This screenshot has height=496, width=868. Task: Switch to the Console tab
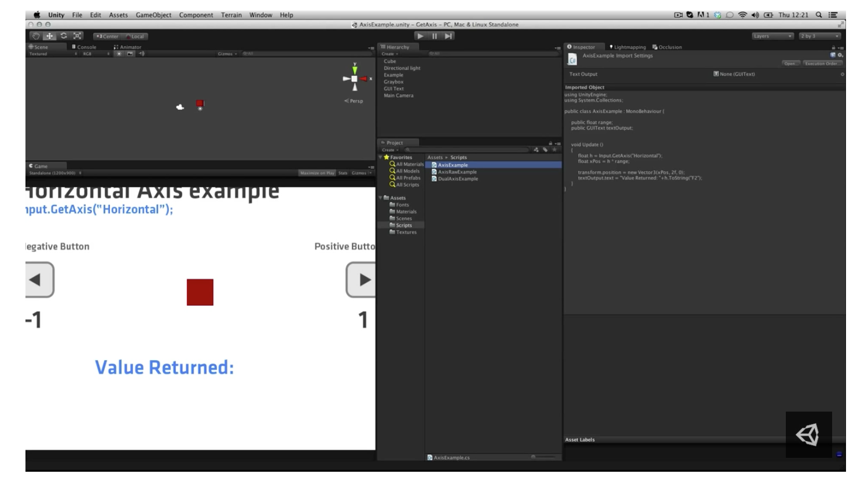(x=84, y=47)
